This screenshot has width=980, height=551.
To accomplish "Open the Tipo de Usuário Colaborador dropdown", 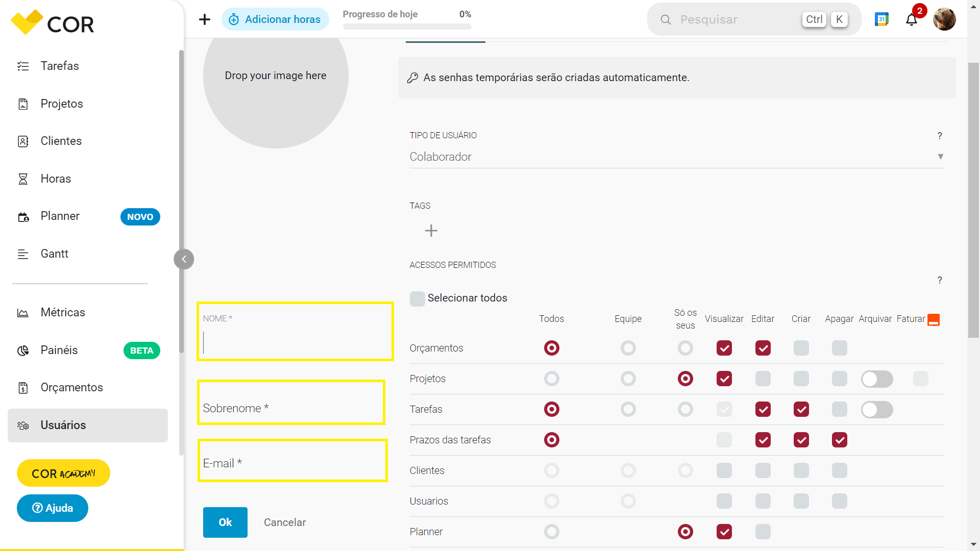I will click(x=677, y=157).
